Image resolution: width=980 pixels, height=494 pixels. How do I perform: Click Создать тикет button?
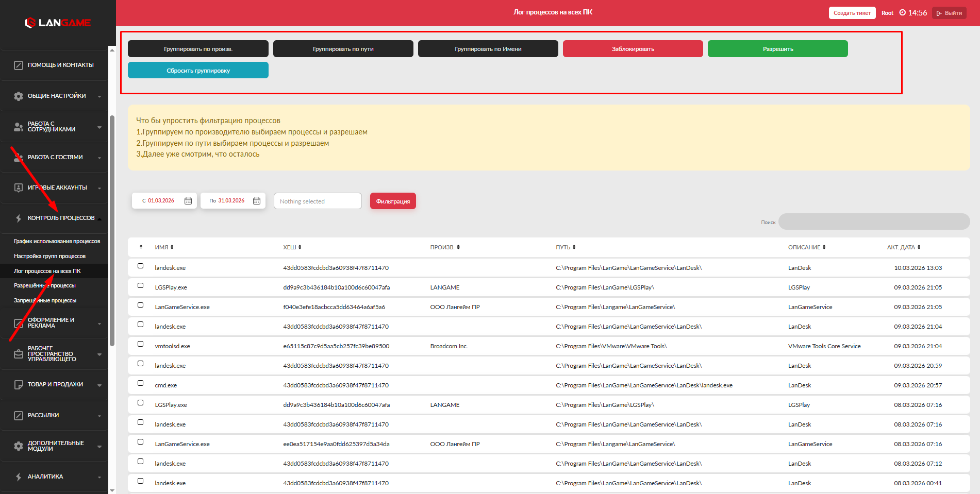pos(852,13)
